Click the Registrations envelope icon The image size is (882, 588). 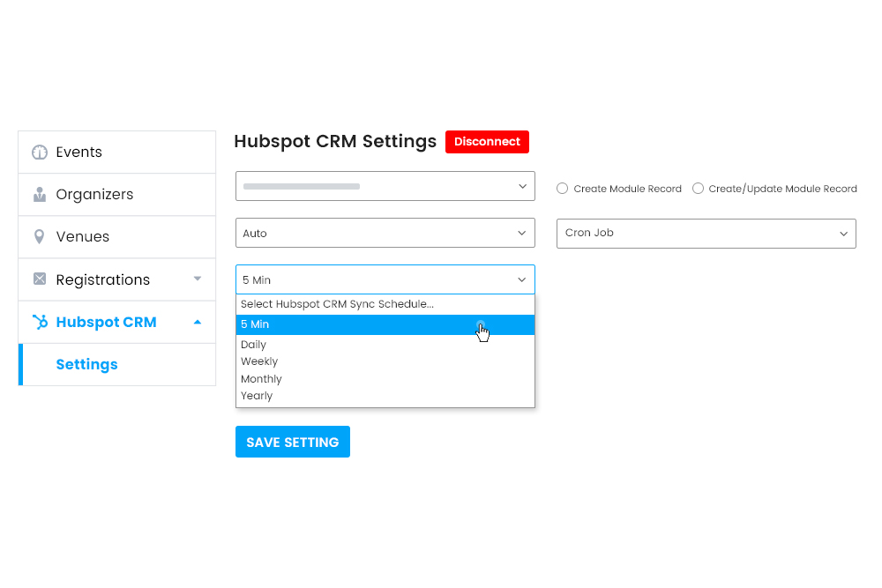(x=39, y=279)
